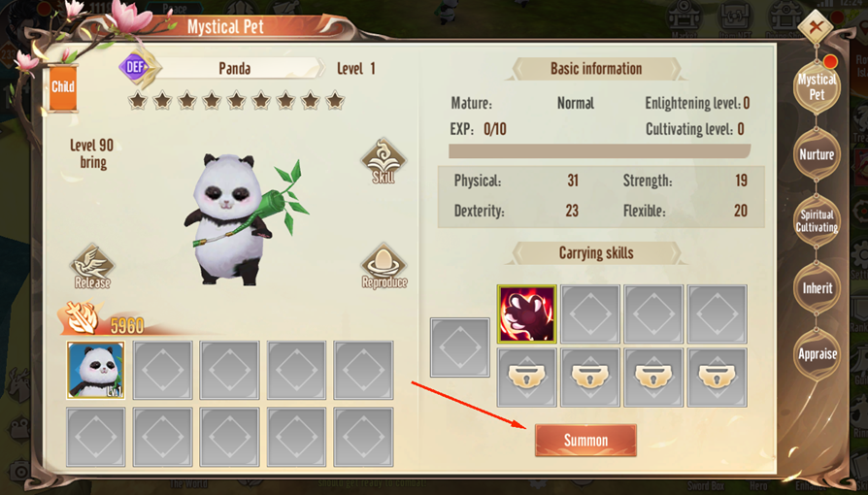
Task: Switch to the Nurture tab
Action: [817, 154]
